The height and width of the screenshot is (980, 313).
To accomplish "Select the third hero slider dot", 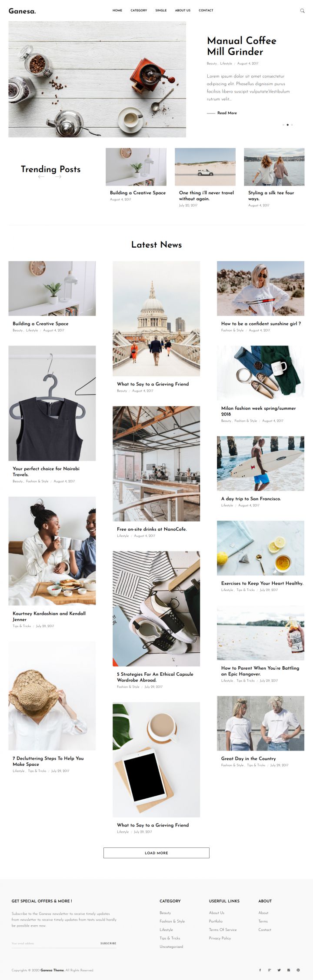I will click(x=292, y=125).
